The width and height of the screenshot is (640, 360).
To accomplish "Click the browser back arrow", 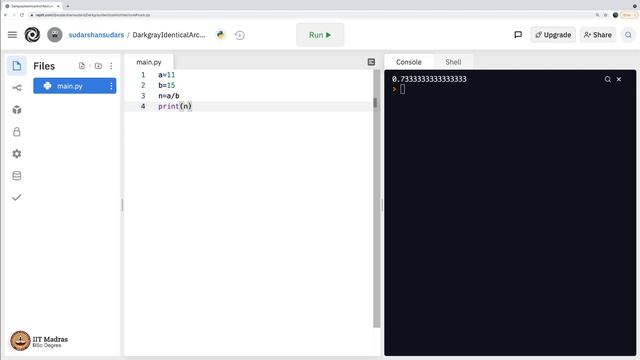I will tap(6, 15).
